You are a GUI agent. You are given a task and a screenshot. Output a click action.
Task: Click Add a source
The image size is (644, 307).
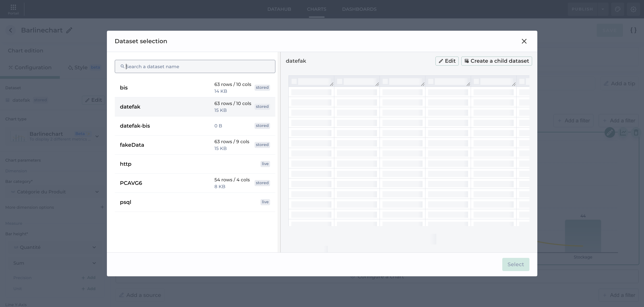(x=140, y=295)
